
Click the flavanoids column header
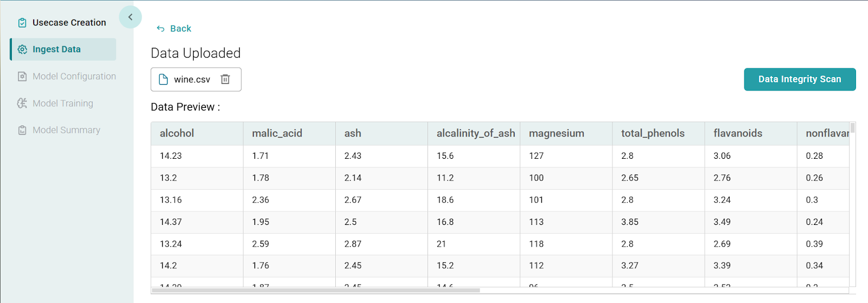click(750, 133)
